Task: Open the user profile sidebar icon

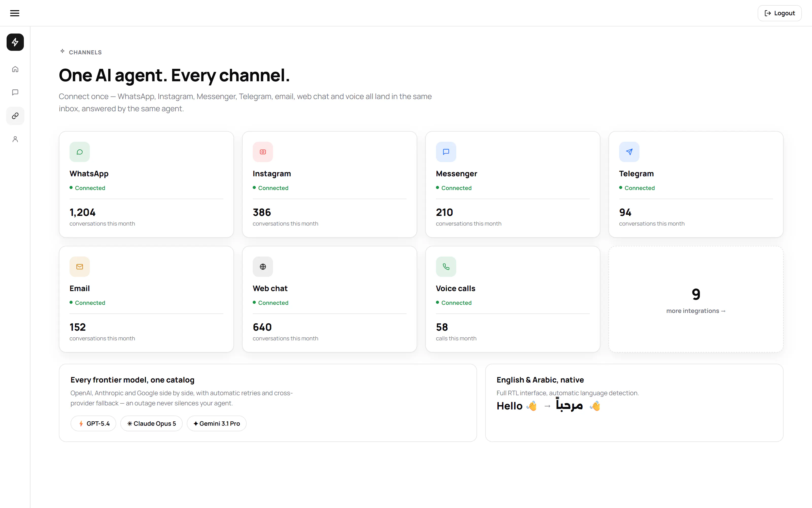Action: coord(15,139)
